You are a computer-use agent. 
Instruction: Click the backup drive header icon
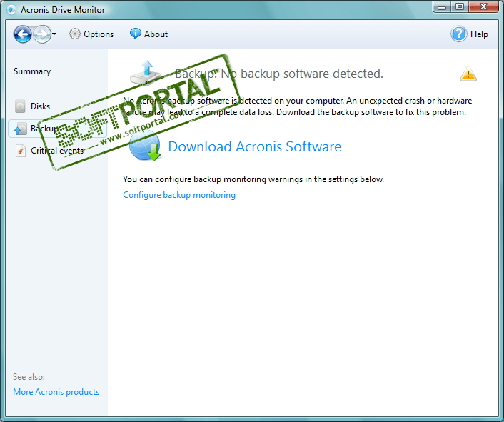point(146,73)
